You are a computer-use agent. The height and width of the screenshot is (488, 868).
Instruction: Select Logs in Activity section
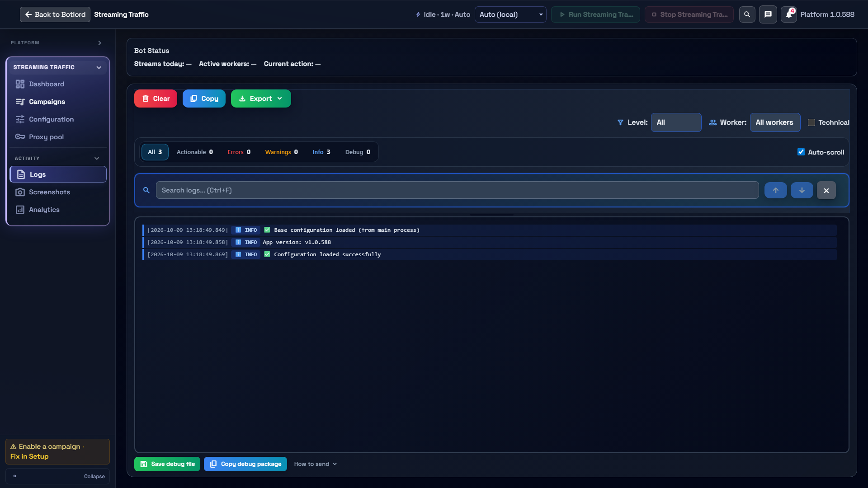(x=58, y=174)
